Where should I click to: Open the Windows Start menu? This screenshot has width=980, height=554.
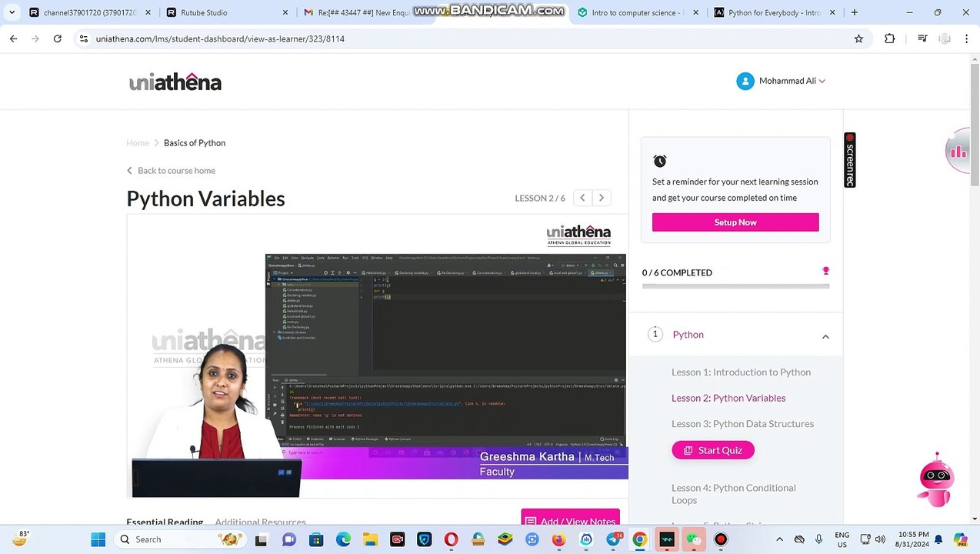[x=98, y=539]
